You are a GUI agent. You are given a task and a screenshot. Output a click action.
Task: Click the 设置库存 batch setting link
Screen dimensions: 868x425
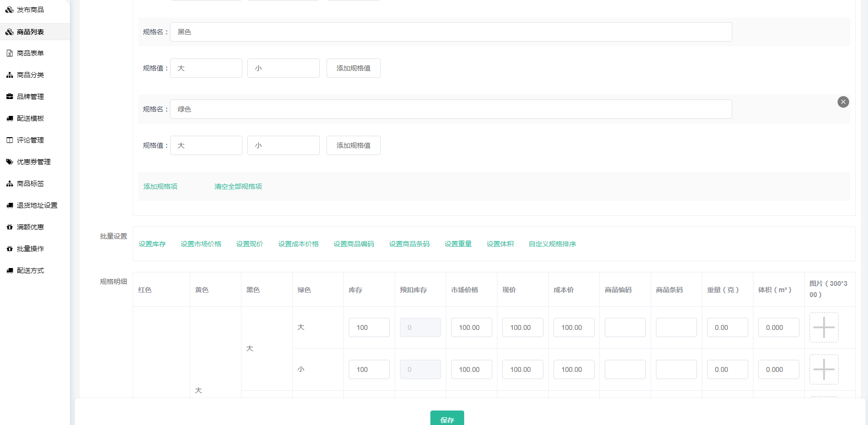coord(152,244)
